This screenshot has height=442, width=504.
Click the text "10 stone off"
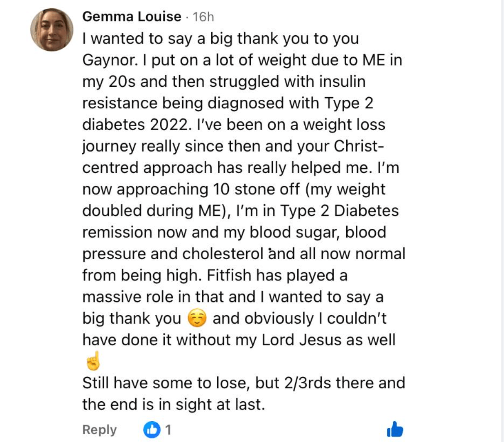(x=256, y=189)
